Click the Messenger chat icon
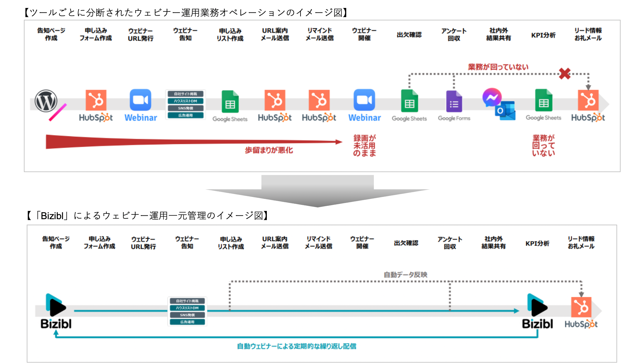This screenshot has height=364, width=641. [x=492, y=98]
